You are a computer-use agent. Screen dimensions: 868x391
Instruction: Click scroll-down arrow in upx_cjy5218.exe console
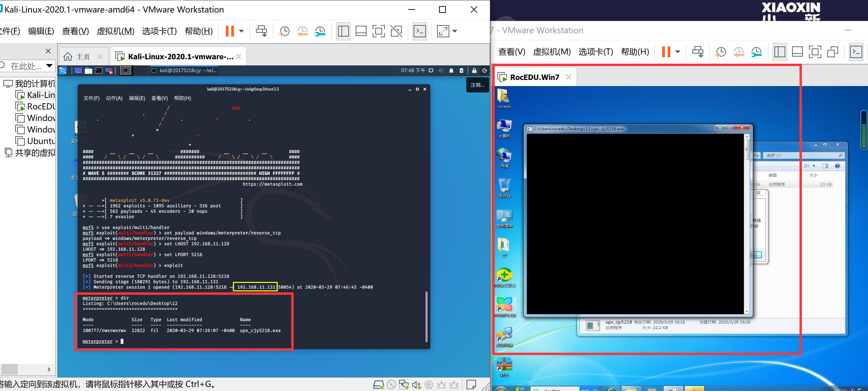tap(747, 312)
